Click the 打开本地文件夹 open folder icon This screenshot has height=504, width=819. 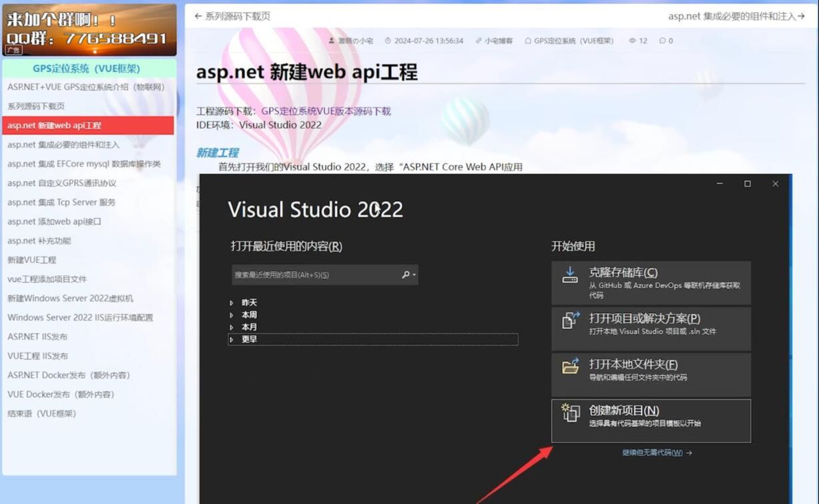point(569,365)
